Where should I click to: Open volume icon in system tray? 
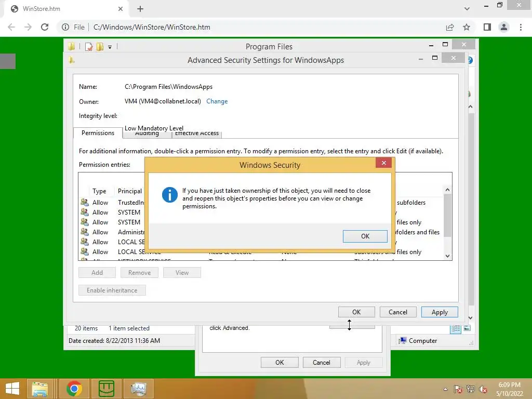483,389
